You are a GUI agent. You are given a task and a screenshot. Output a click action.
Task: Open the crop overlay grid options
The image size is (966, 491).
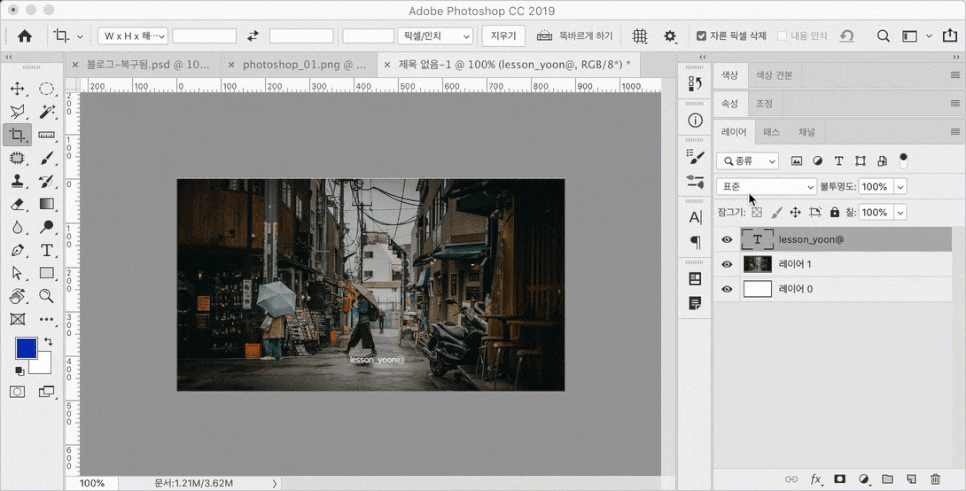(x=639, y=36)
